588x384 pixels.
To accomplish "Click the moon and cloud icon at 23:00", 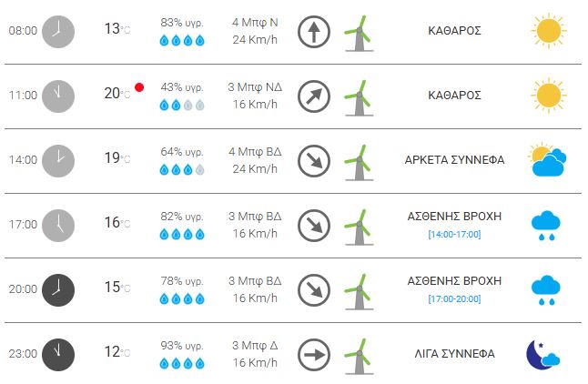I will 543,354.
